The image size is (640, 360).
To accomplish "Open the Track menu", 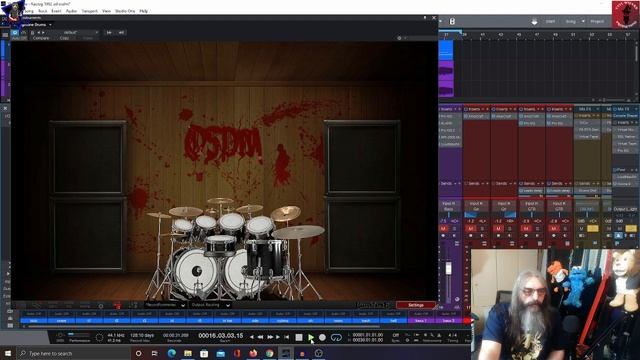I will [43, 11].
